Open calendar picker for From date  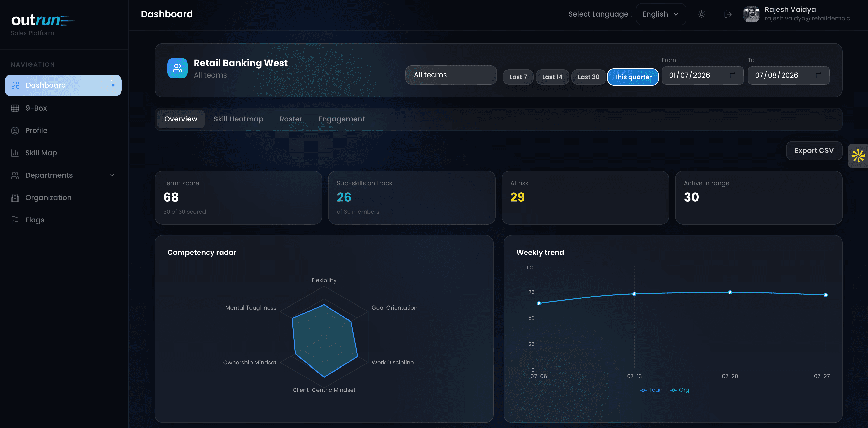[733, 75]
